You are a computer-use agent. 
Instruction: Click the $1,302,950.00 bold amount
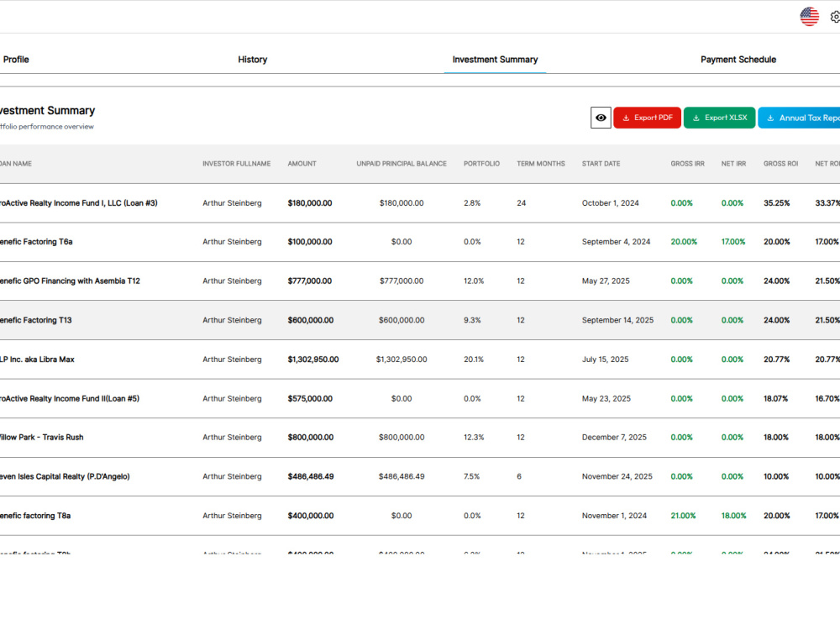[312, 360]
